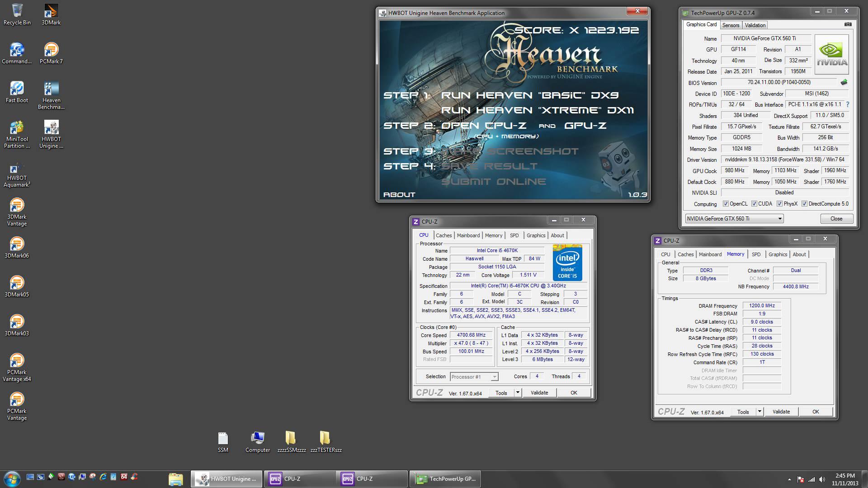Click the bus interface question mark in GPU-Z

point(848,104)
